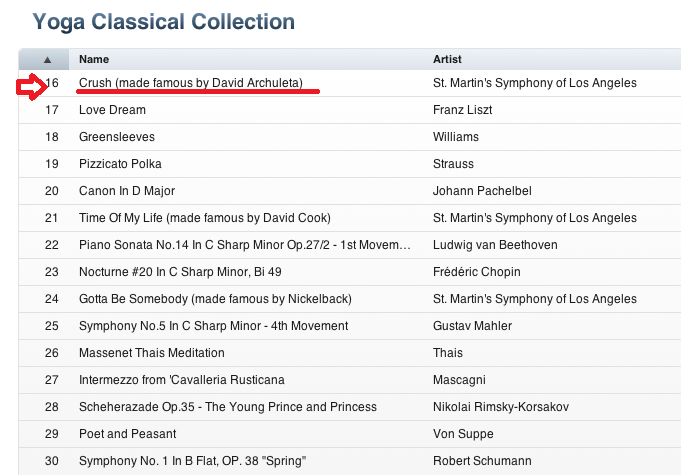This screenshot has height=475, width=681.
Task: Choose the Pizzicato Polka track
Action: [120, 164]
